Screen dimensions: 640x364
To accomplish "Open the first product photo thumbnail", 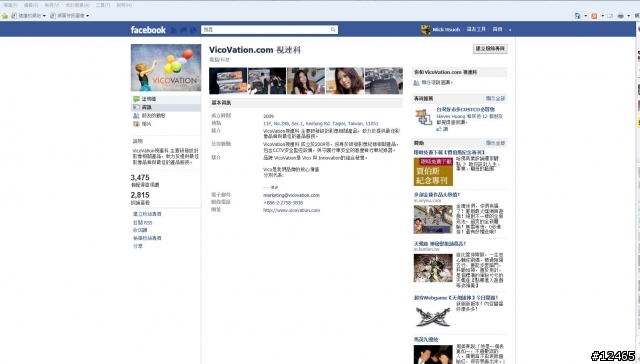I will pos(228,81).
